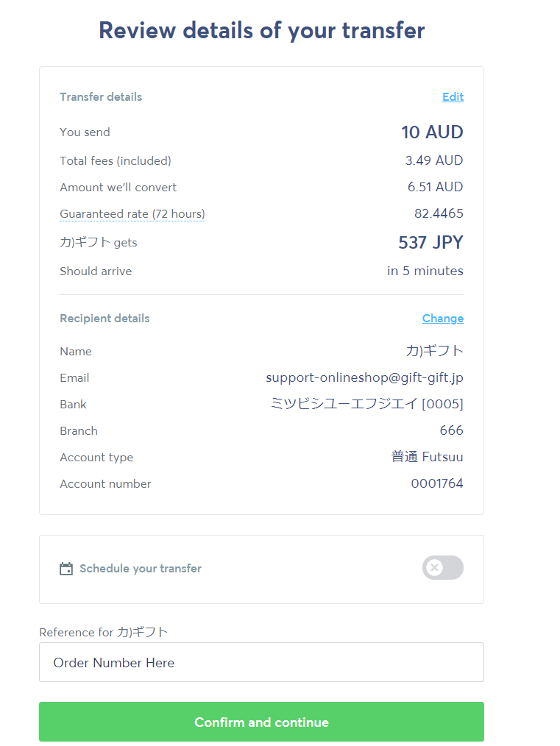This screenshot has width=560, height=746.
Task: Click the Change link for Recipient details
Action: click(442, 319)
